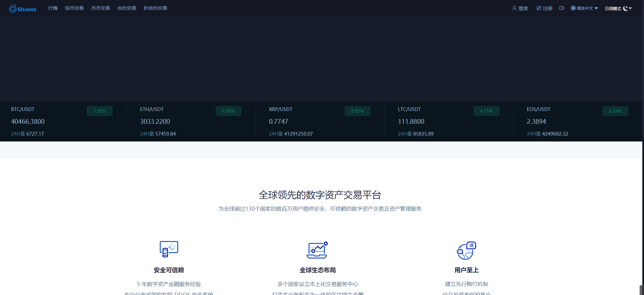Click the pencil icon beside 注册
This screenshot has width=644, height=295.
[x=539, y=8]
